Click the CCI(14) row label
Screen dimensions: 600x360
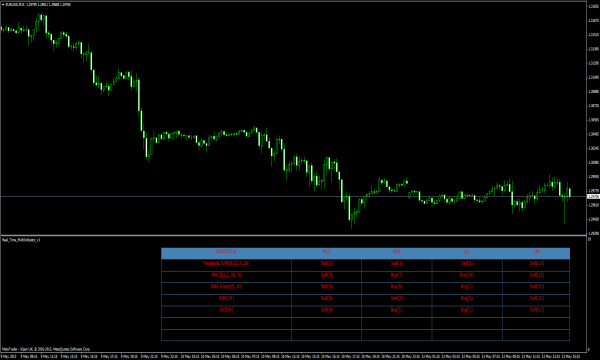tap(227, 310)
